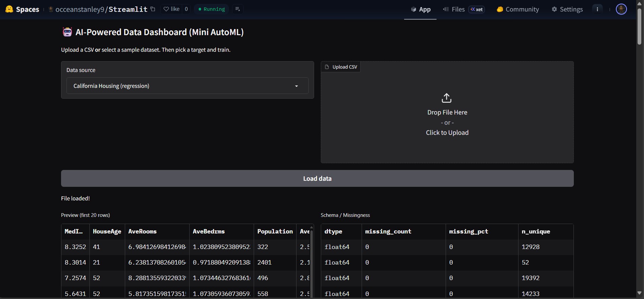The height and width of the screenshot is (299, 644).
Task: Click the 'Upload CSV' label tag
Action: click(341, 67)
